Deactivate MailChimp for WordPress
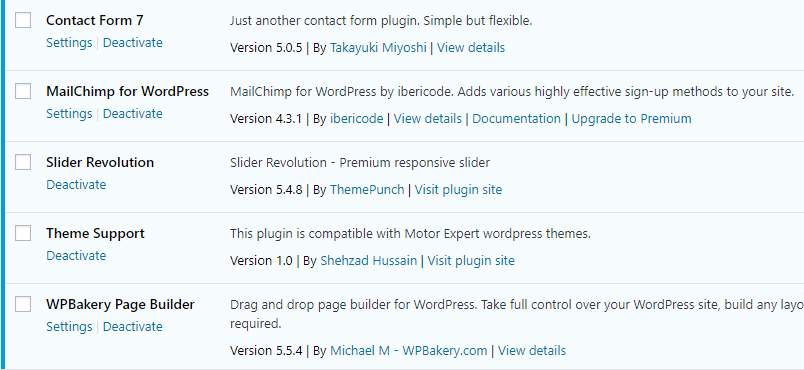Screen dimensions: 804x370 (x=133, y=113)
